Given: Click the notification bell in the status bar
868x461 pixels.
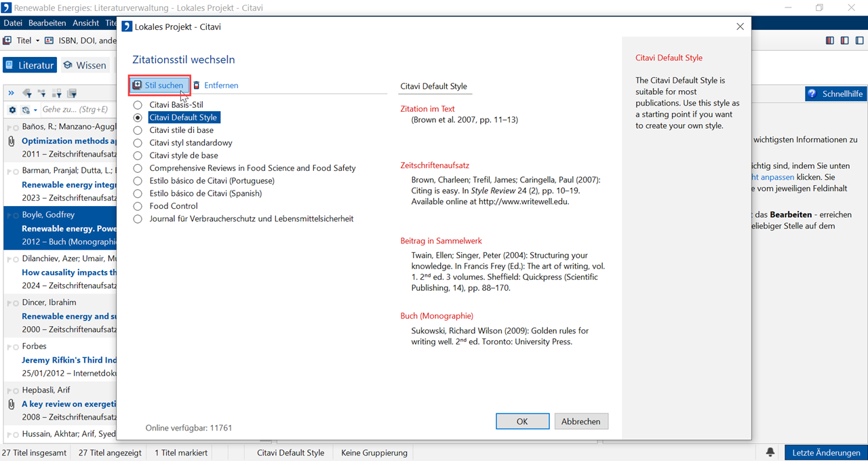Looking at the screenshot, I should 770,452.
